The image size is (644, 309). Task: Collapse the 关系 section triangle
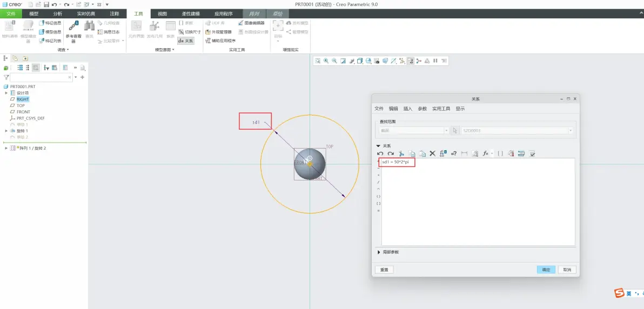pos(378,146)
